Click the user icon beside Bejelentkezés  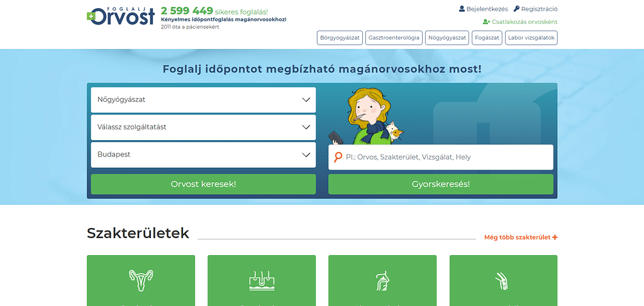462,9
